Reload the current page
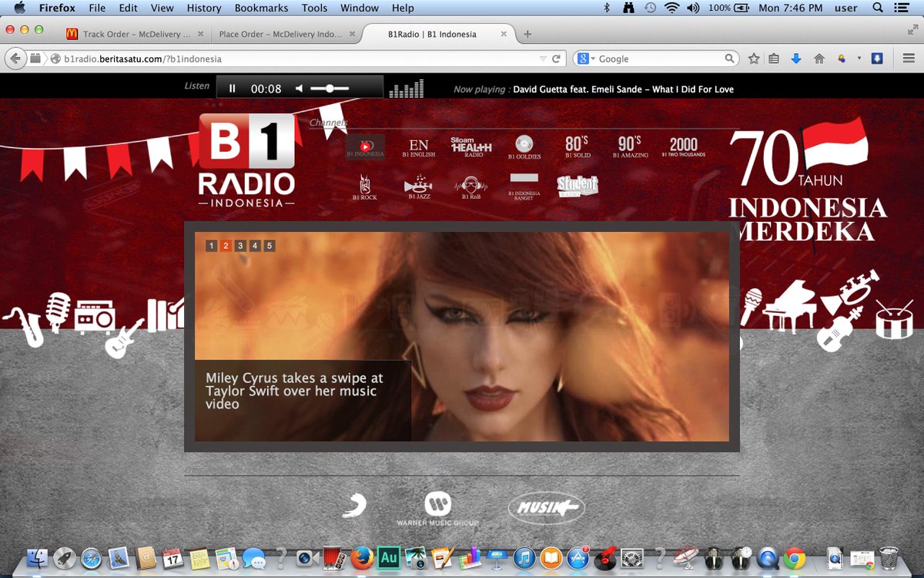The height and width of the screenshot is (578, 924). pyautogui.click(x=558, y=59)
